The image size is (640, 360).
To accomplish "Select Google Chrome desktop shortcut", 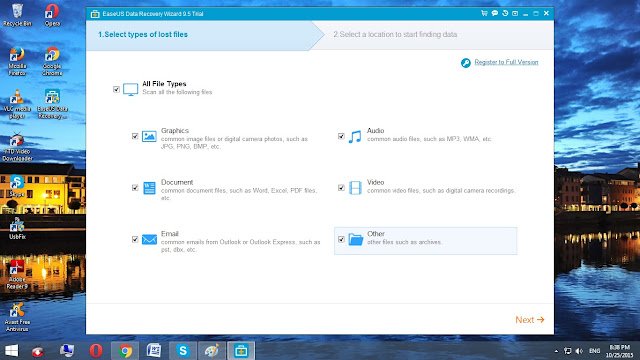I will [52, 61].
